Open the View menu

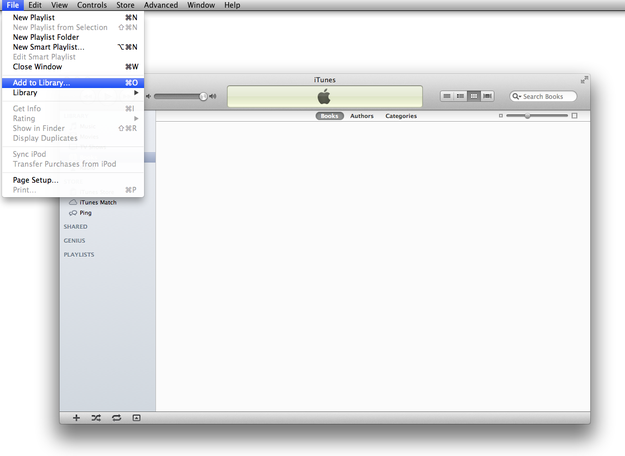[x=59, y=5]
